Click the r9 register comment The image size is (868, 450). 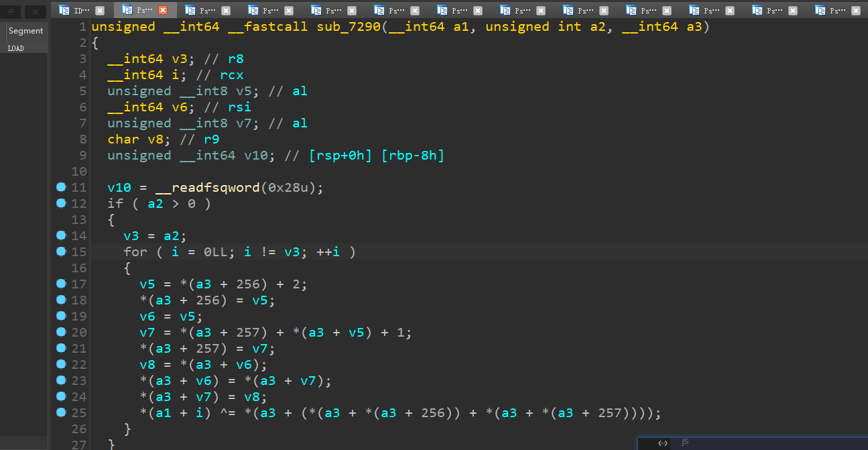coord(212,139)
